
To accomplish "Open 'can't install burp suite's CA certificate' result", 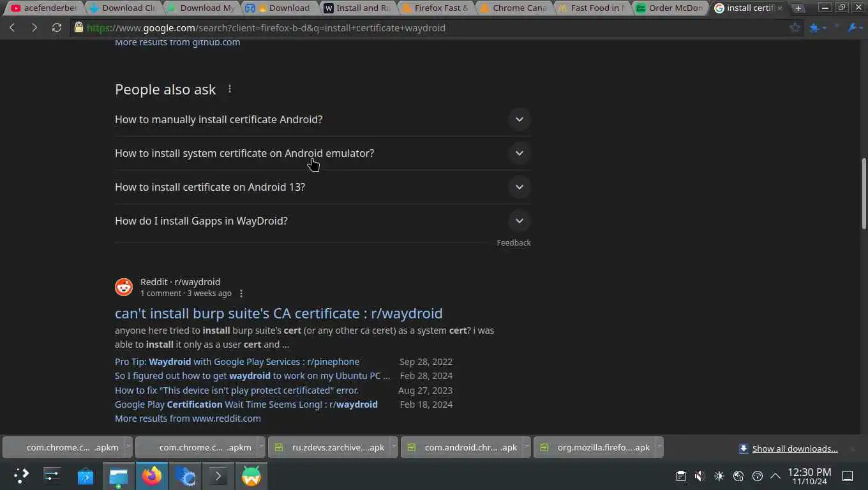I will pos(278,313).
